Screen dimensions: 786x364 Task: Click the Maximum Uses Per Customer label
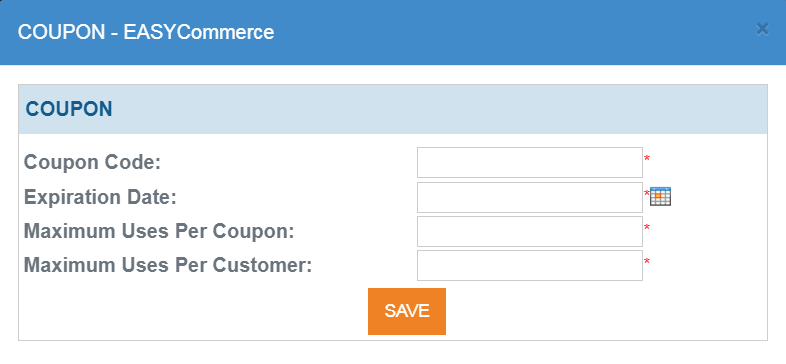pos(168,265)
